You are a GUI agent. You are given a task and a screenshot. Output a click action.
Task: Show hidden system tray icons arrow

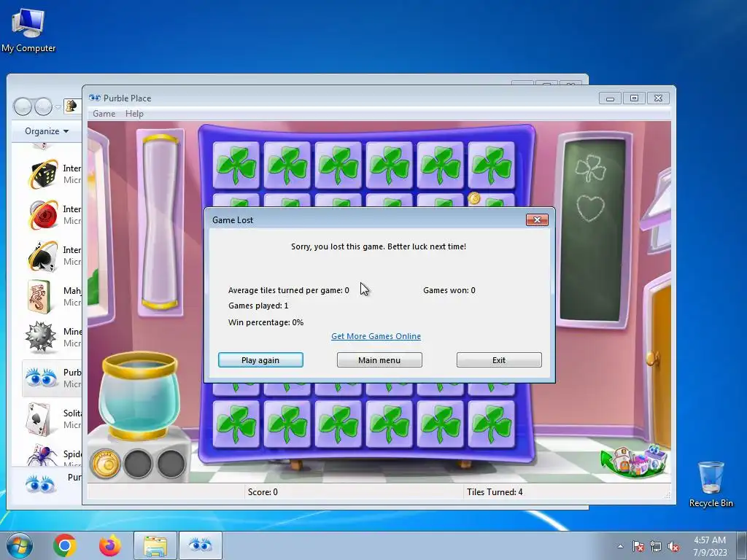pos(620,546)
